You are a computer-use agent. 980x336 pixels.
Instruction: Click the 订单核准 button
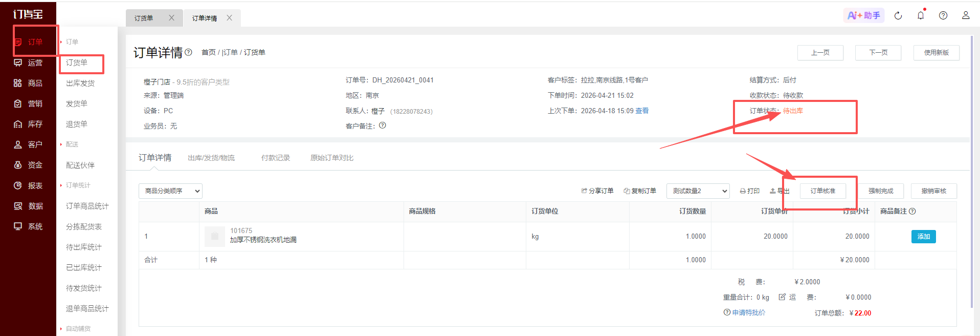click(x=823, y=191)
